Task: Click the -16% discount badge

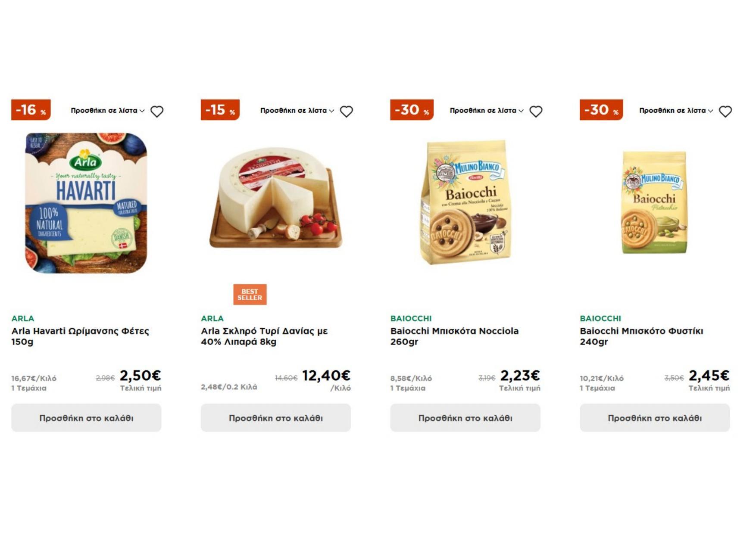Action: (x=31, y=110)
